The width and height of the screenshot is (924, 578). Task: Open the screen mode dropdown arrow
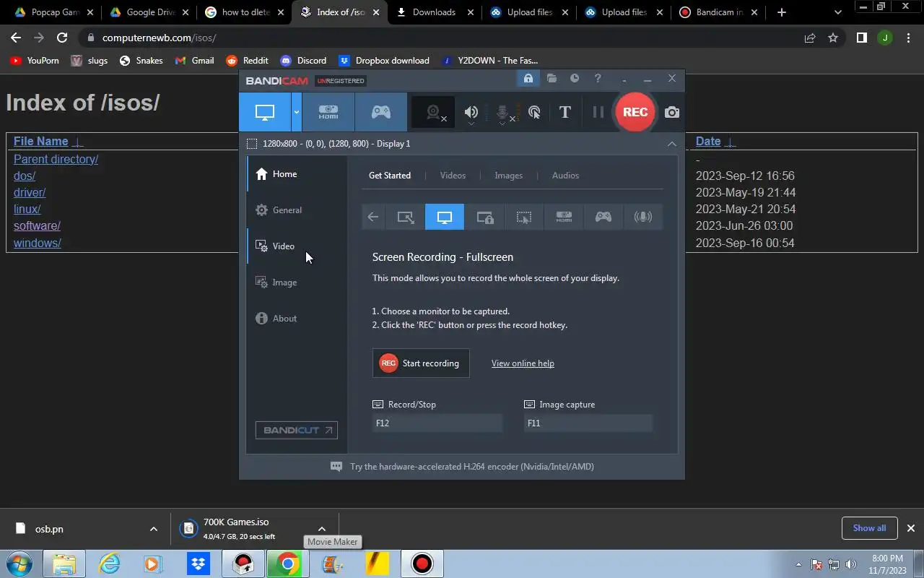click(x=296, y=112)
